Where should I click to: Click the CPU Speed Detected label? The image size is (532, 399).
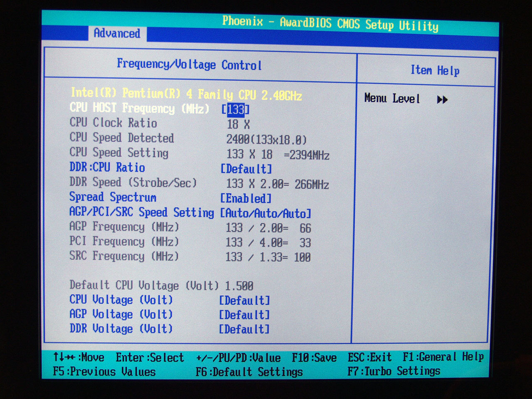point(121,138)
